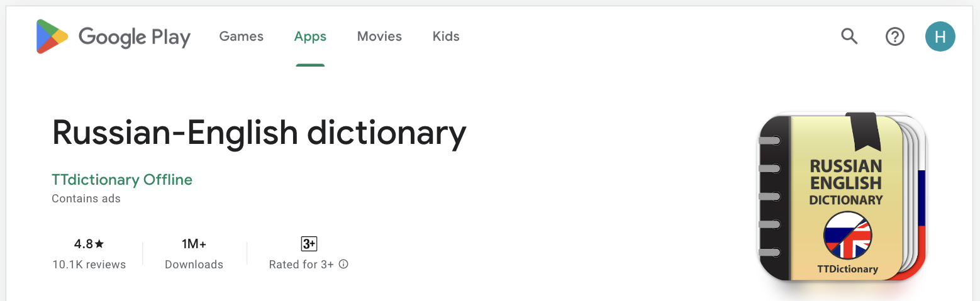Click the star icon next to 4.8

point(99,244)
